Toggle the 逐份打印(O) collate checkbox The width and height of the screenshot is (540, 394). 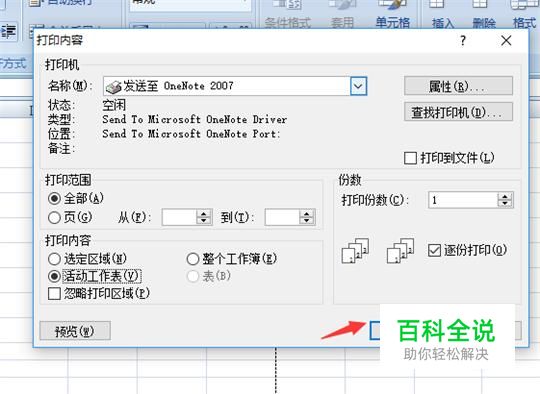[434, 250]
